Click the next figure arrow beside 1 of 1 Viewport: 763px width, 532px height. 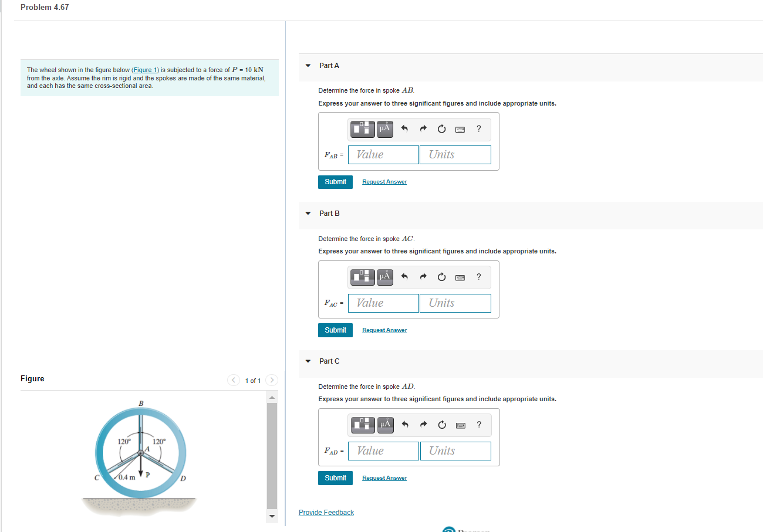pyautogui.click(x=271, y=380)
